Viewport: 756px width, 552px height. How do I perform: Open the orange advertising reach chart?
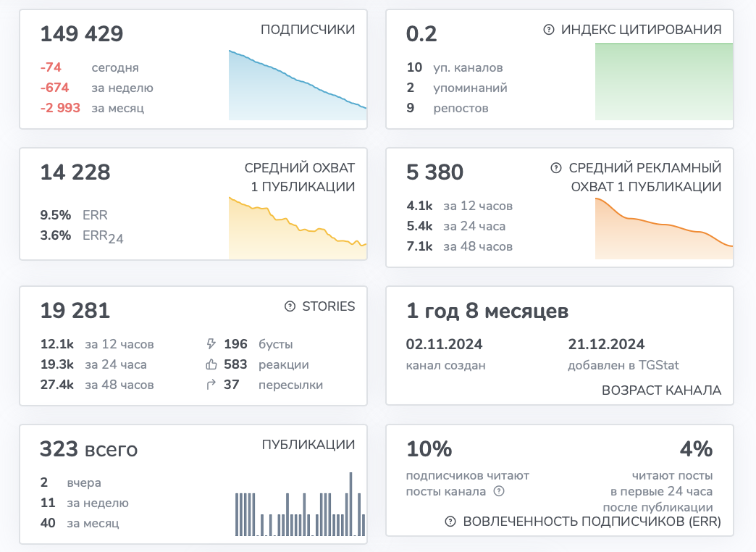[664, 228]
